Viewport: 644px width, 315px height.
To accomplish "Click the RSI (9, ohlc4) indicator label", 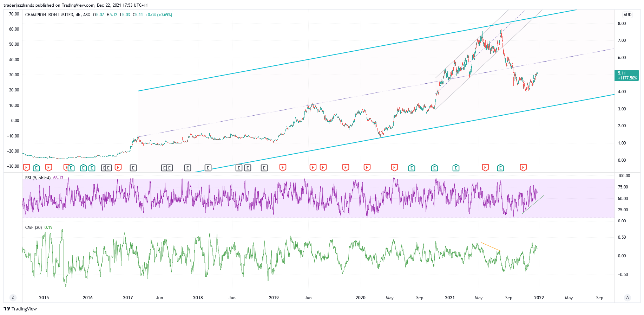I will coord(38,178).
